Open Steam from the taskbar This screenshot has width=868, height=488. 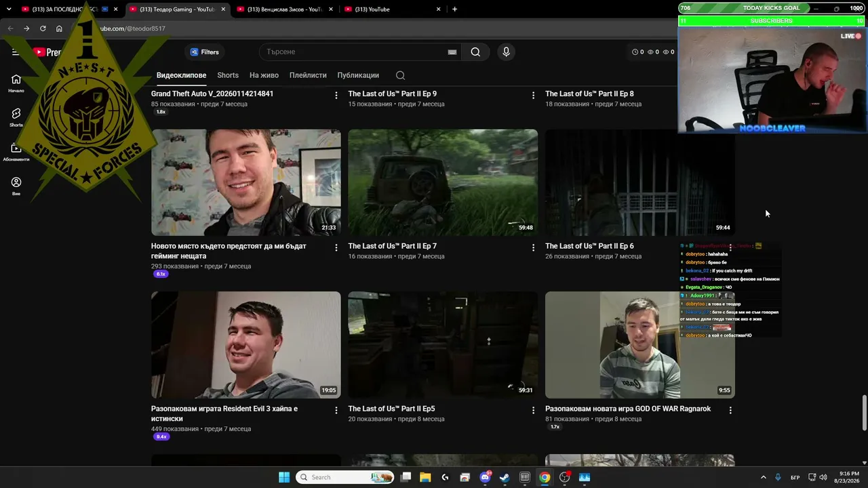tap(505, 477)
